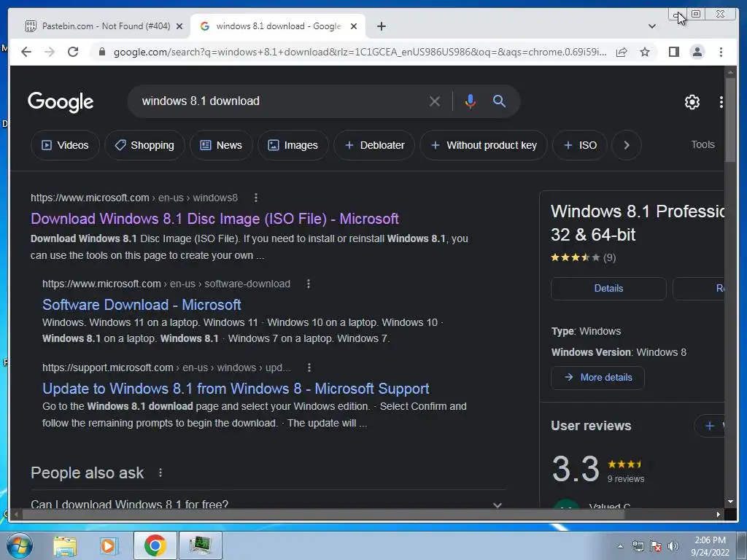747x560 pixels.
Task: Submit search with magnifier icon
Action: click(x=499, y=101)
